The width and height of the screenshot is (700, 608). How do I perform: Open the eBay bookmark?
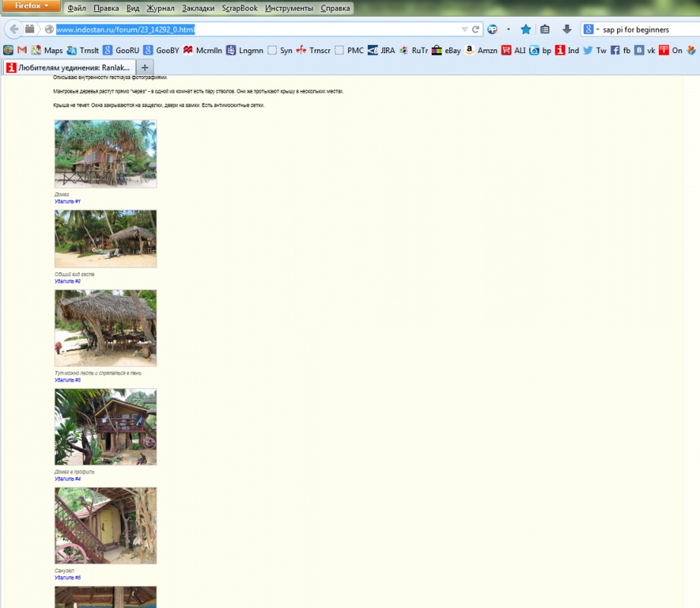(446, 51)
